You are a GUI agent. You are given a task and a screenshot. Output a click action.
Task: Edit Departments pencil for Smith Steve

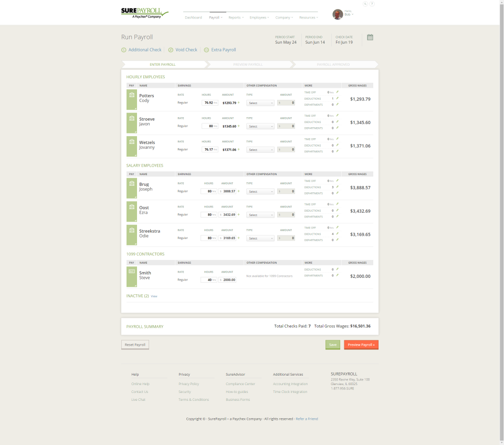coord(337,275)
